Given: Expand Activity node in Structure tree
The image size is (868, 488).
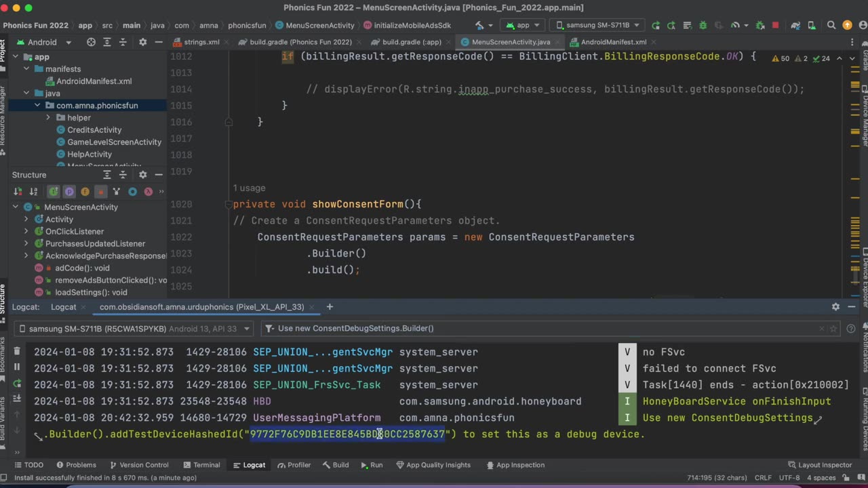Looking at the screenshot, I should [26, 220].
